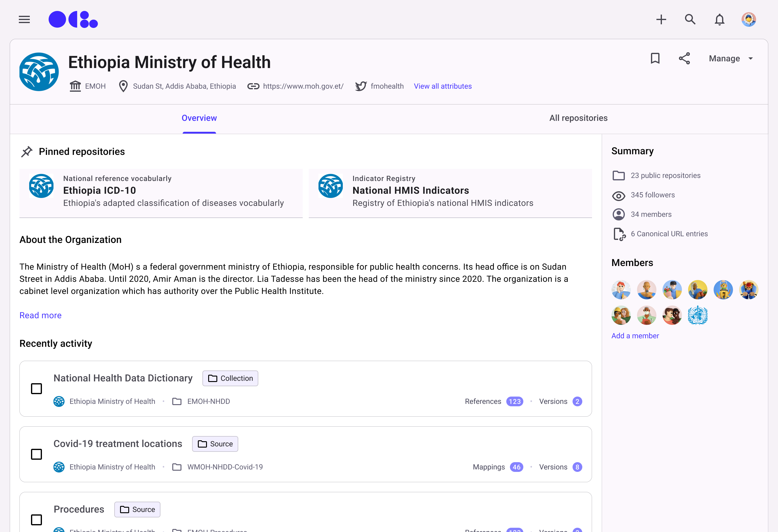The width and height of the screenshot is (778, 532).
Task: Open the https://www.moh.gov.et/ website link
Action: [303, 86]
